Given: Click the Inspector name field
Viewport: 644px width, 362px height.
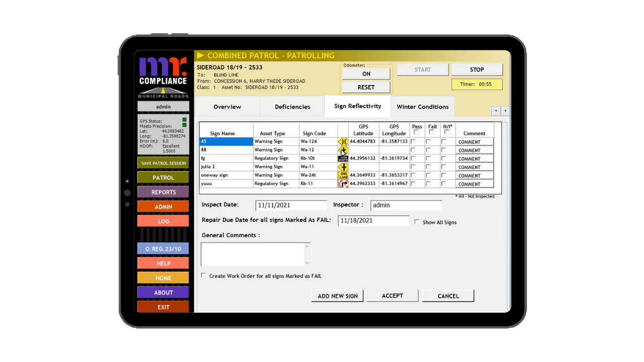Looking at the screenshot, I should [406, 205].
